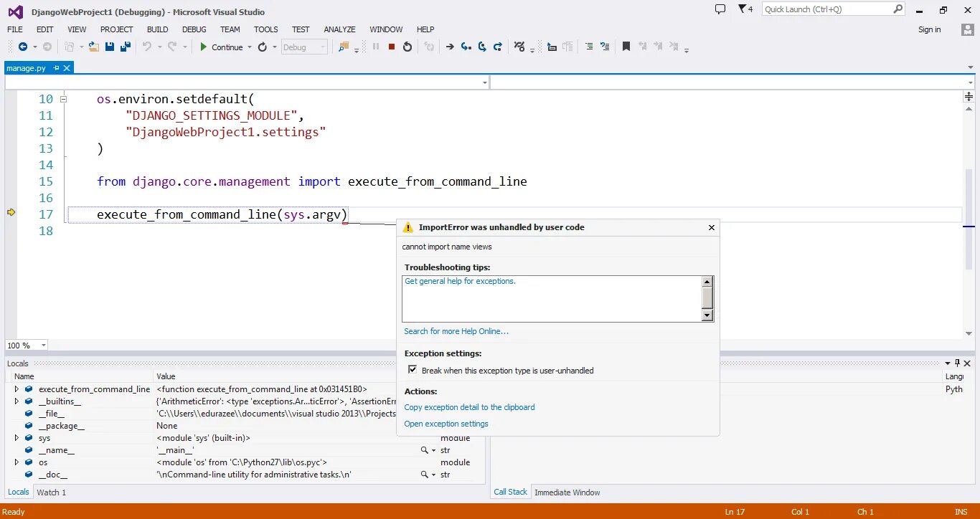The width and height of the screenshot is (980, 519).
Task: Open the left navigation bar dropdown
Action: pyautogui.click(x=485, y=82)
